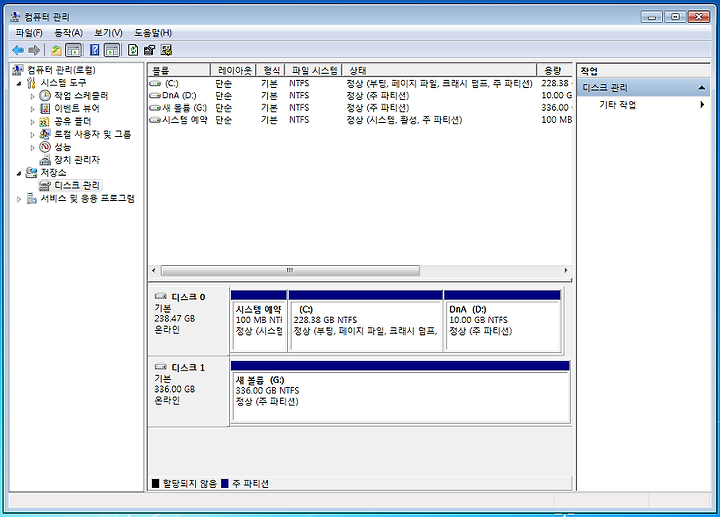Open the Properties toolbar icon

pyautogui.click(x=149, y=50)
